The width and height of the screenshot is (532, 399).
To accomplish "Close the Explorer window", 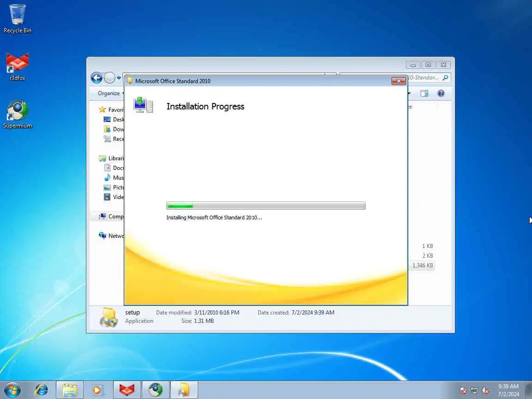I will 443,65.
